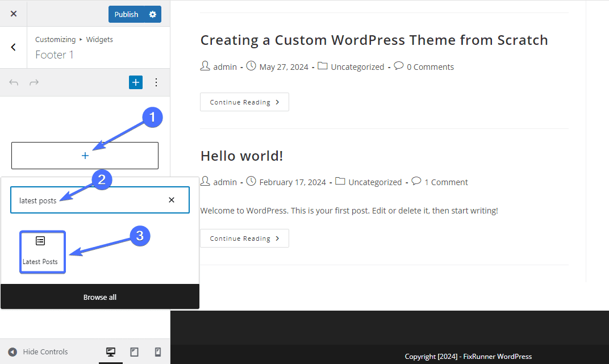
Task: Switch to tablet preview device icon
Action: [x=135, y=352]
